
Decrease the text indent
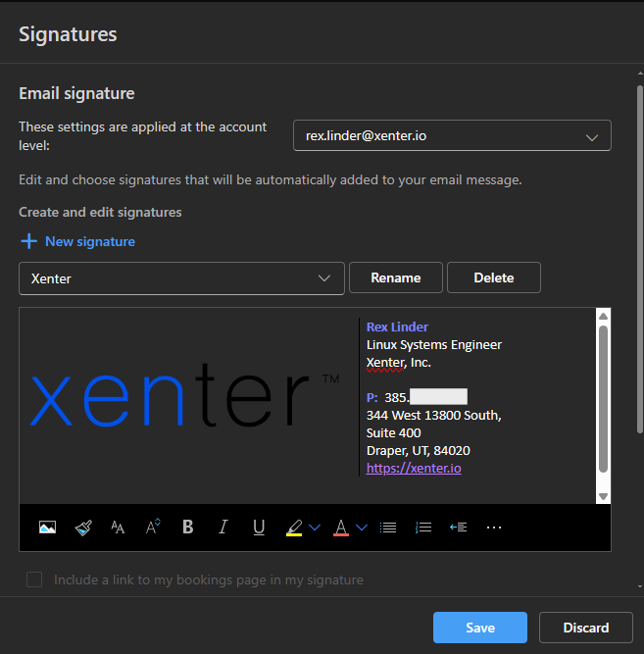click(x=458, y=528)
